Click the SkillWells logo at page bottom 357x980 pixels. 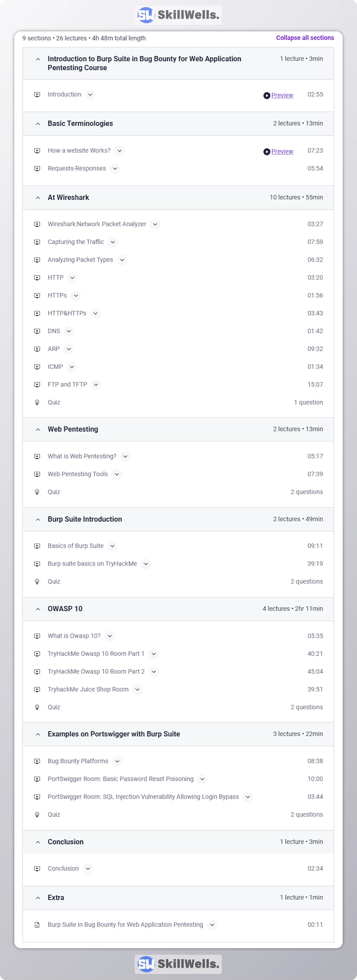[178, 964]
